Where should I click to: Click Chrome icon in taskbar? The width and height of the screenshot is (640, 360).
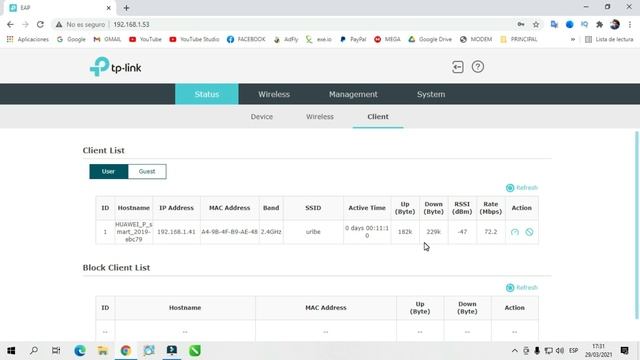click(126, 351)
